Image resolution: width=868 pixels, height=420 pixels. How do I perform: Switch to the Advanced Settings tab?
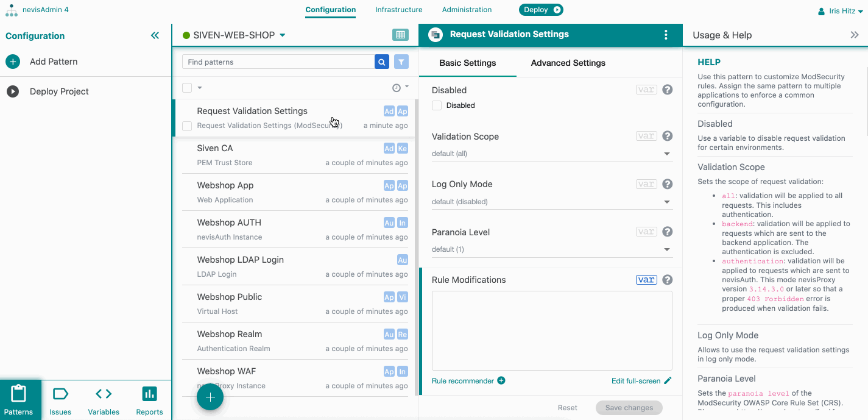point(568,63)
